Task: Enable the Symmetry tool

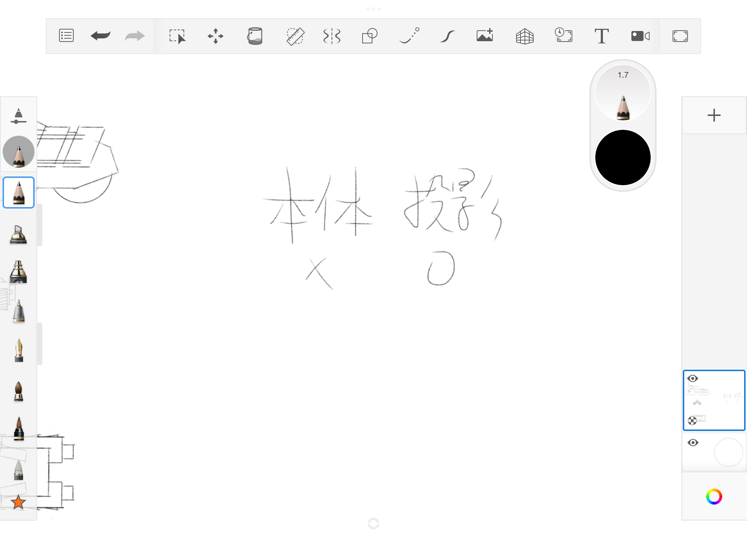Action: coord(332,36)
